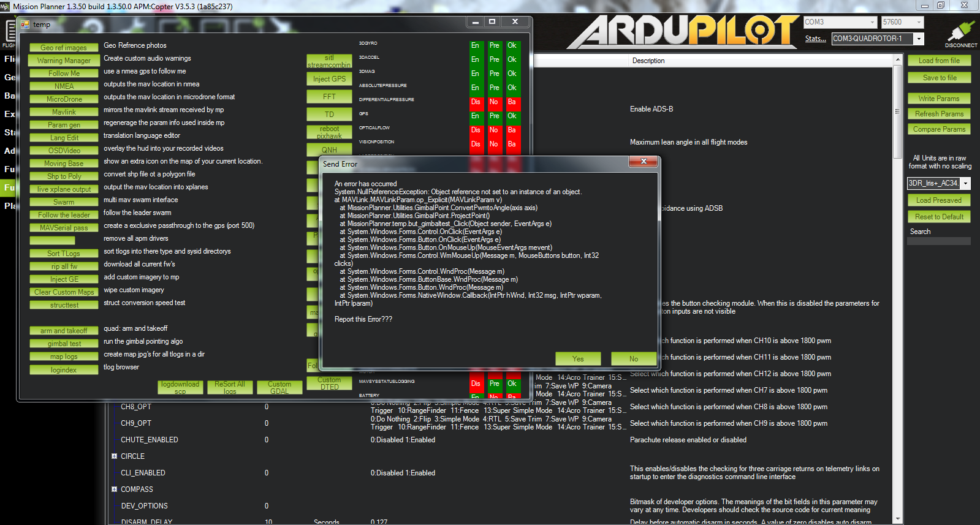
Task: Click the Lang Edit button
Action: [x=64, y=138]
